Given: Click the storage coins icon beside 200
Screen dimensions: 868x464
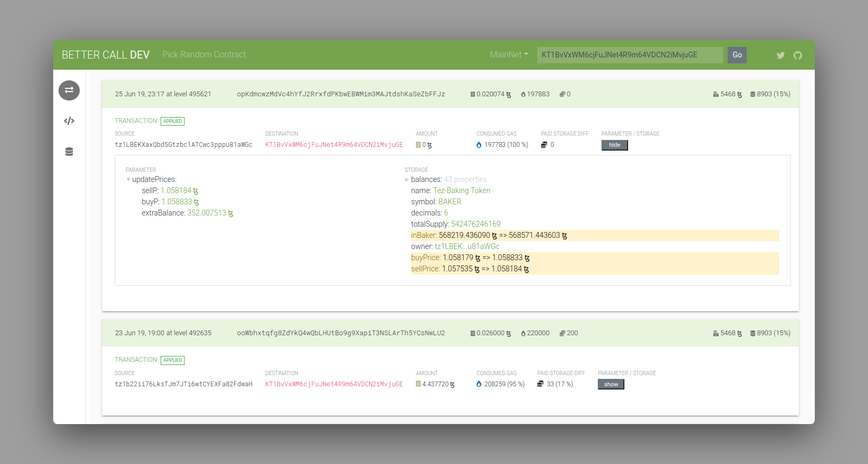Looking at the screenshot, I should tap(562, 333).
